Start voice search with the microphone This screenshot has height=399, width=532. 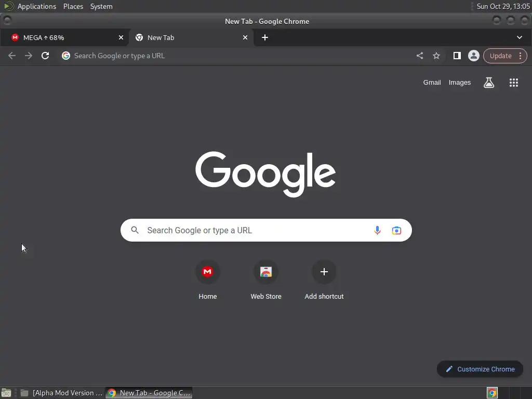click(377, 230)
